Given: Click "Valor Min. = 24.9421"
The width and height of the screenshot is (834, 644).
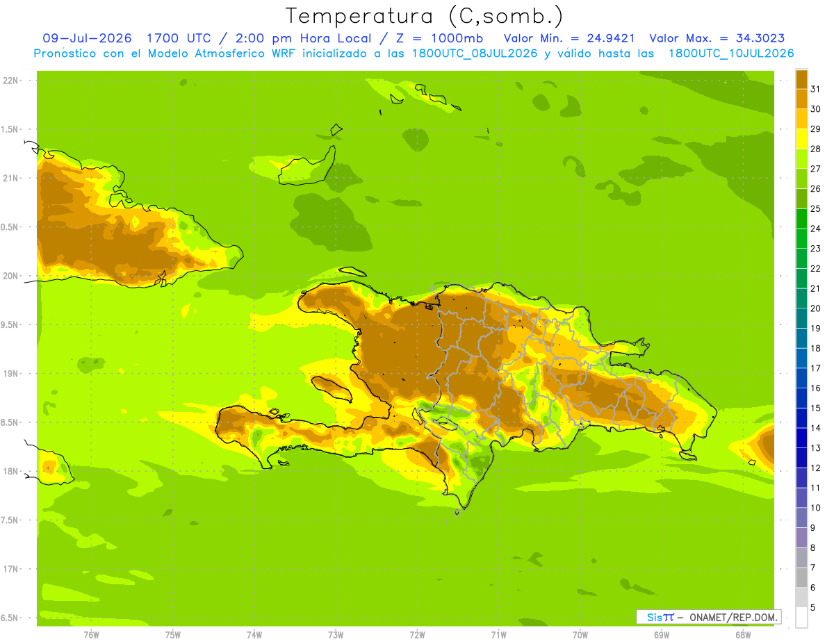Looking at the screenshot, I should coord(569,38).
